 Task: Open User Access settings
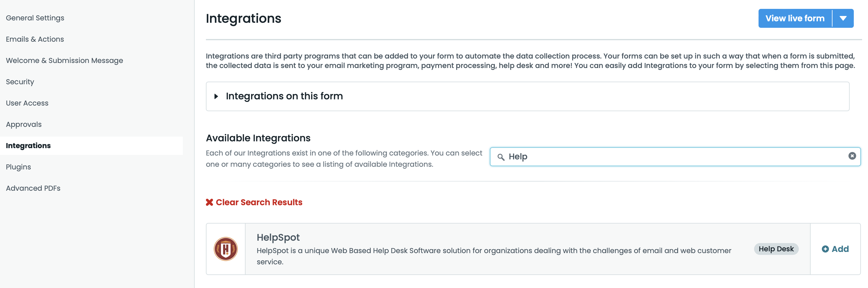[x=27, y=103]
